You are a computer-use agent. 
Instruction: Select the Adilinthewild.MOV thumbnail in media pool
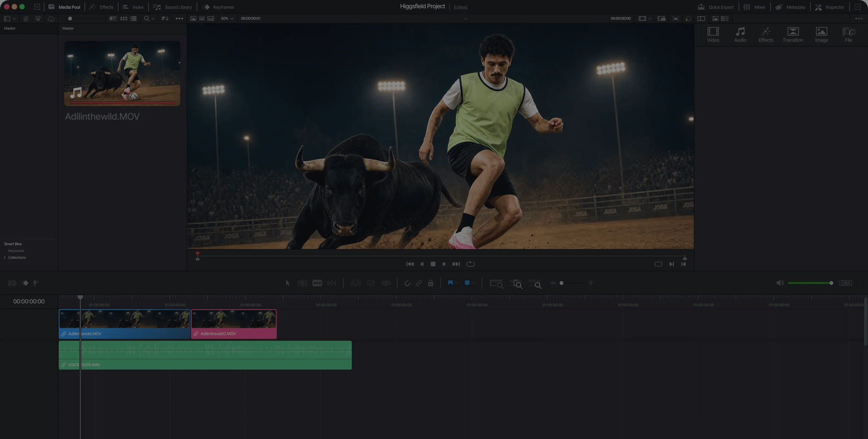tap(122, 74)
